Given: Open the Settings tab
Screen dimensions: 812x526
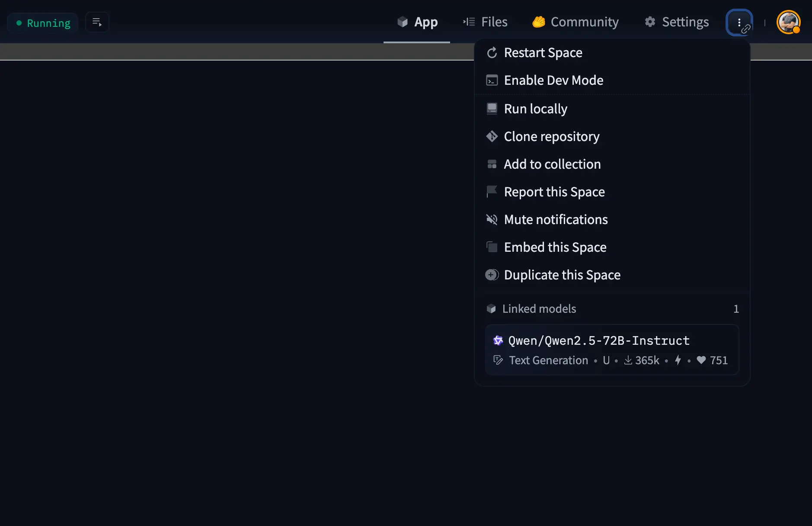Looking at the screenshot, I should pyautogui.click(x=676, y=22).
